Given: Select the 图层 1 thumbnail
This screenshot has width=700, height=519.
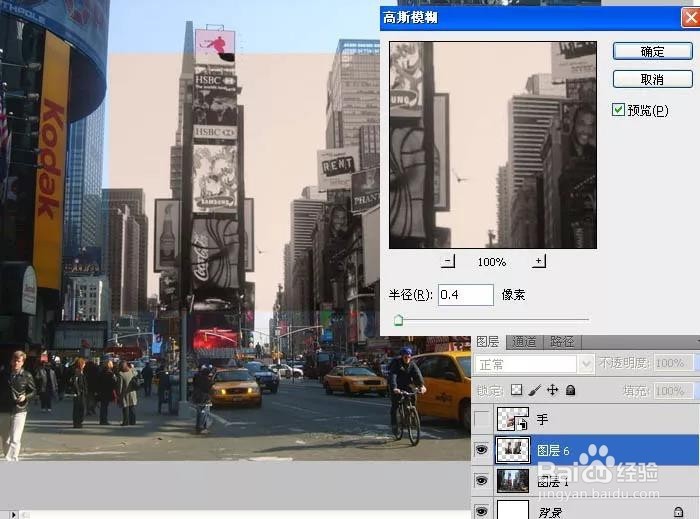Looking at the screenshot, I should [x=513, y=481].
